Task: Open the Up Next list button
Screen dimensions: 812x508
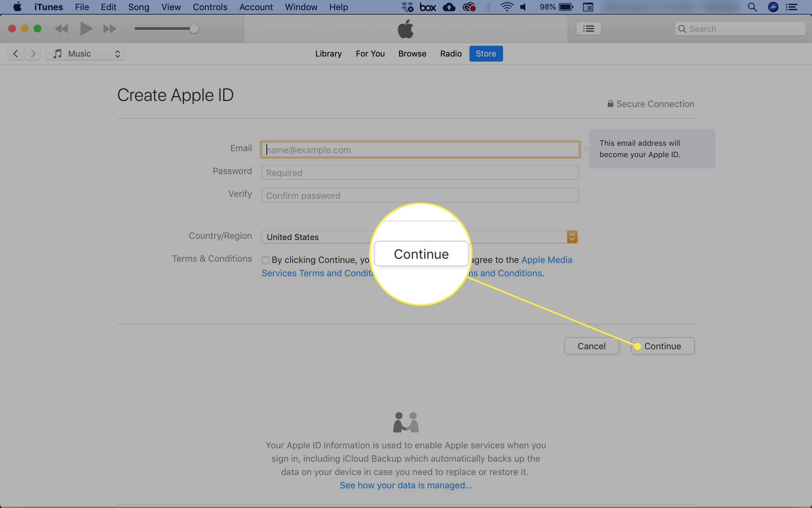Action: 588,29
